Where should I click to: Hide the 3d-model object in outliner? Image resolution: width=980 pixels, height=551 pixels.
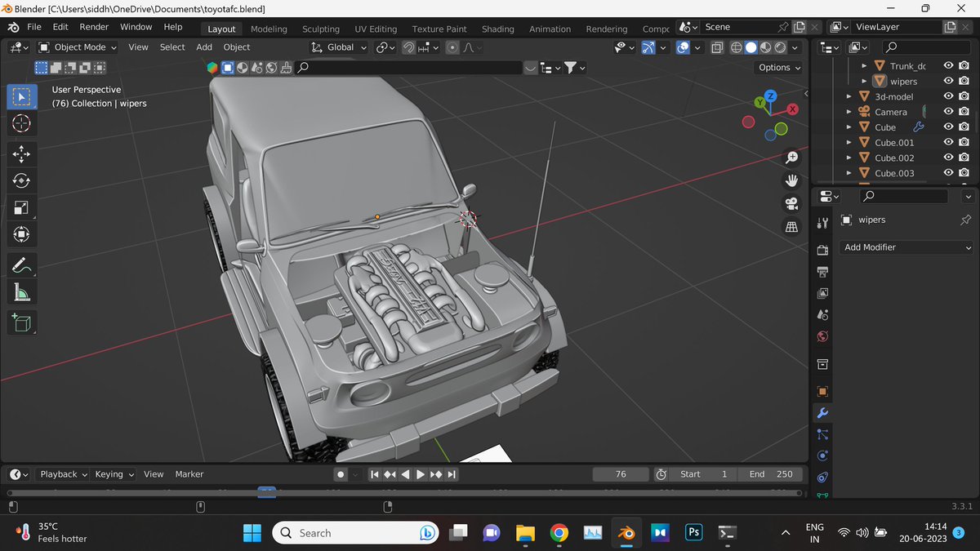pos(949,96)
